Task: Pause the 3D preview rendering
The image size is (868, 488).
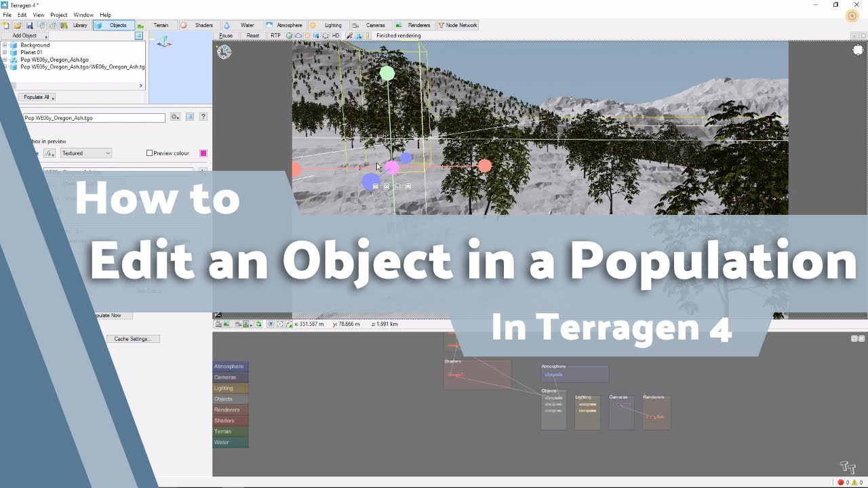Action: point(226,35)
